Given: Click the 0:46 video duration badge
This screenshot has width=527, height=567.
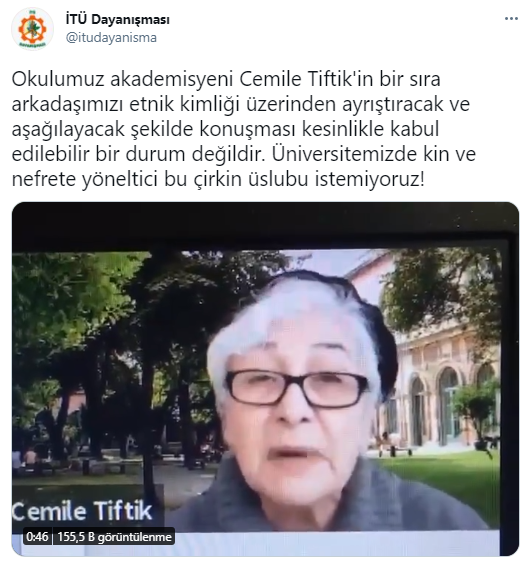Looking at the screenshot, I should (x=37, y=537).
